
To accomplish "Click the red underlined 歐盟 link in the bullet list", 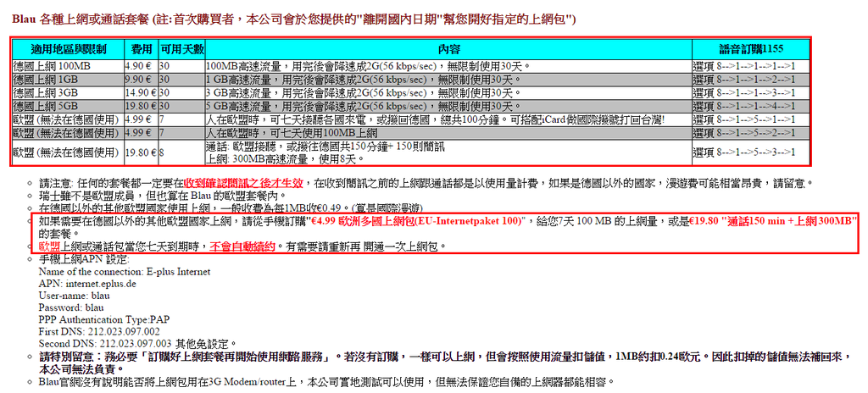I will point(48,246).
